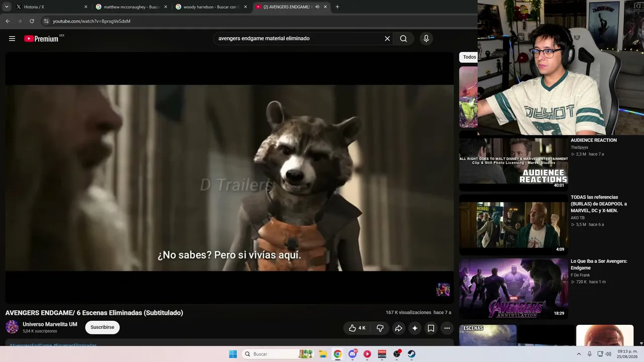This screenshot has height=362, width=644.
Task: Open a new browser tab
Action: tap(337, 7)
